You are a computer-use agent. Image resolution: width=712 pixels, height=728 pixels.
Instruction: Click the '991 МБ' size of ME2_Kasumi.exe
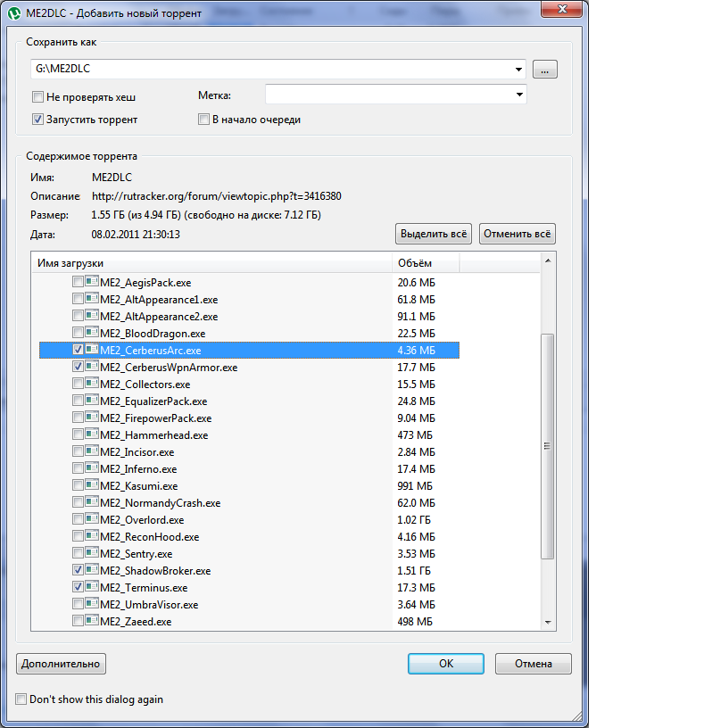click(415, 485)
